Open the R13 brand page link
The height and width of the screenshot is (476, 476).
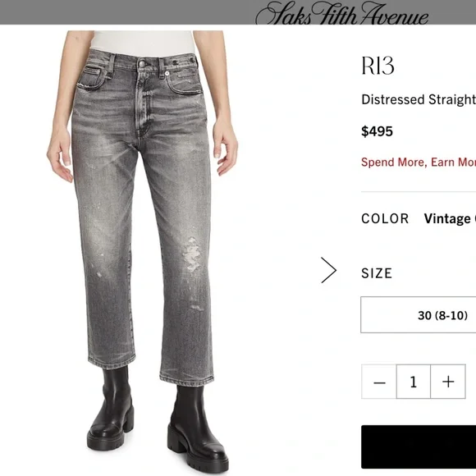click(378, 66)
